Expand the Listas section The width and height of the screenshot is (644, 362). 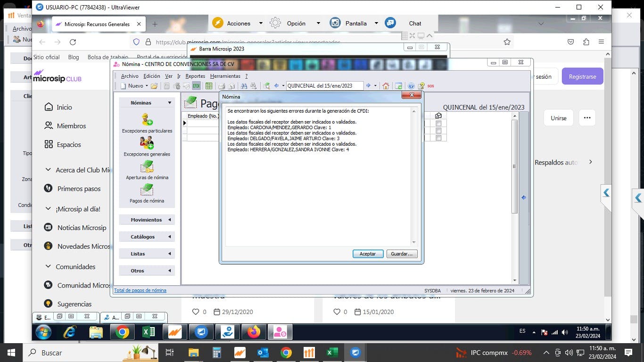pos(169,254)
